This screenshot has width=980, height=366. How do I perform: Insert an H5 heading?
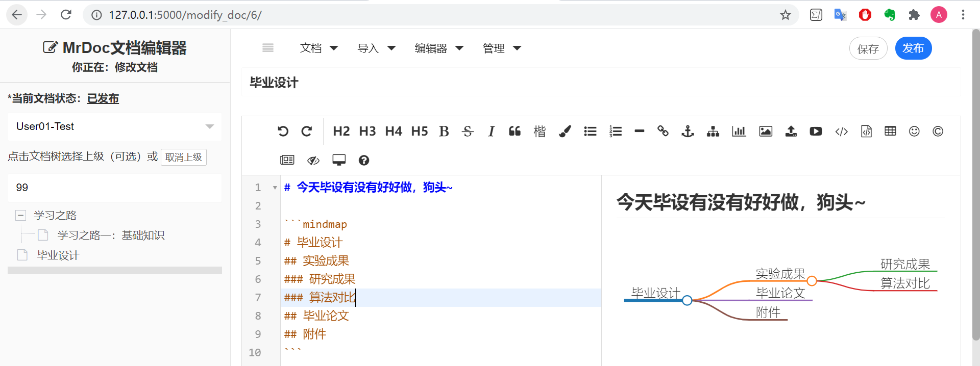click(x=420, y=131)
